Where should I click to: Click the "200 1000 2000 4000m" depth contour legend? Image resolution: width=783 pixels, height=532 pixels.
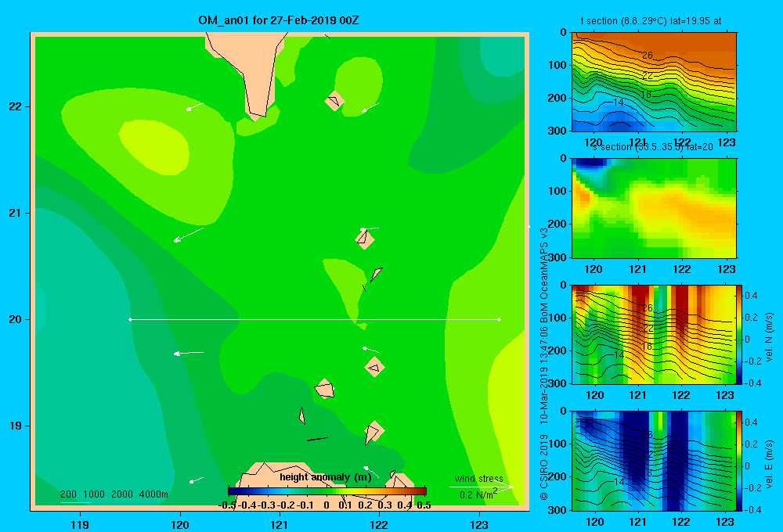114,494
